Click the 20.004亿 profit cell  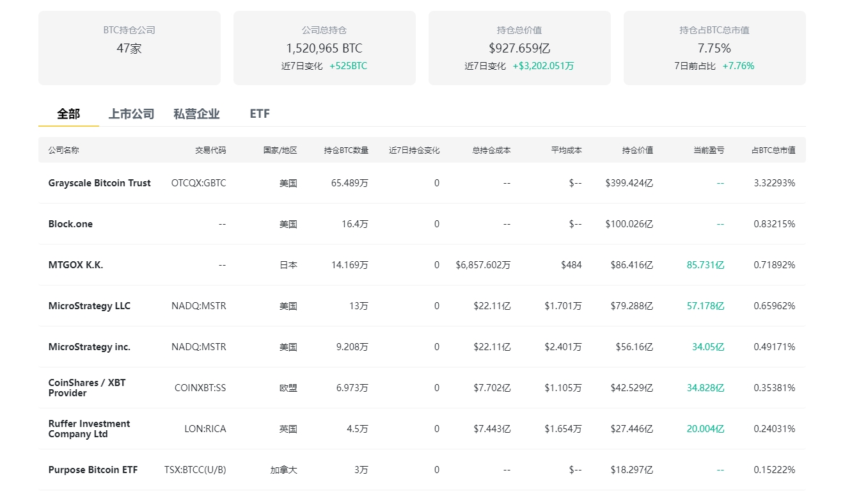point(706,429)
